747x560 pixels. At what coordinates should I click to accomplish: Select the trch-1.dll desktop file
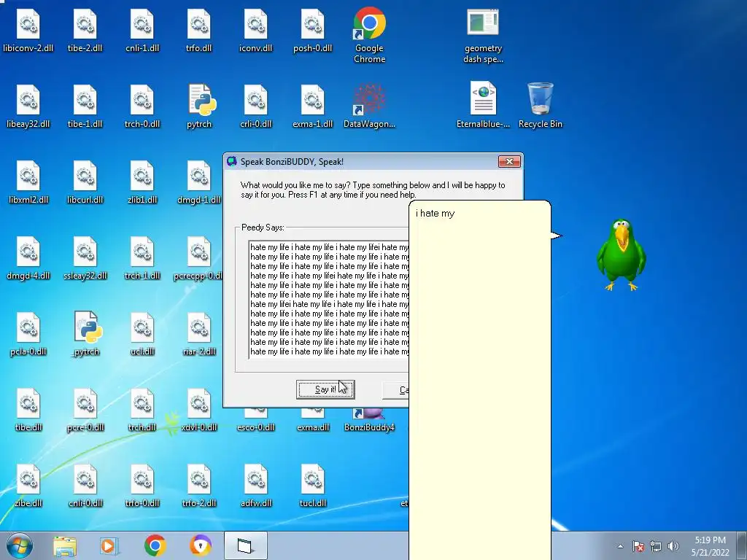pos(142,259)
